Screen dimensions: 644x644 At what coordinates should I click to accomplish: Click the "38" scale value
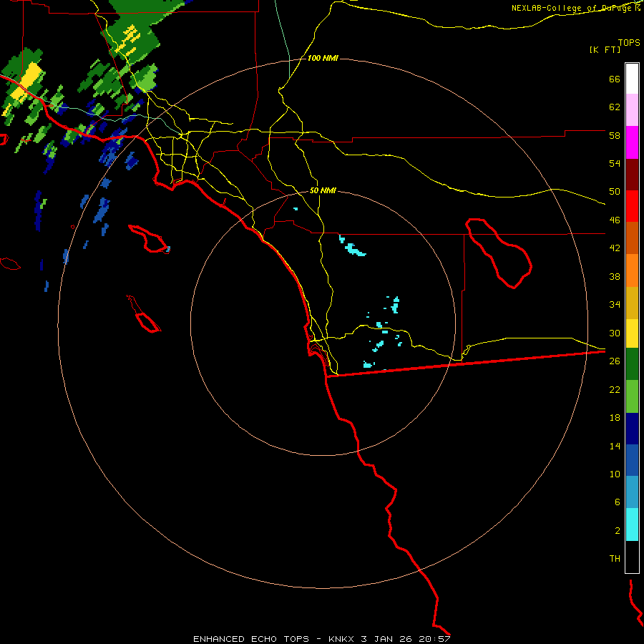coord(615,276)
